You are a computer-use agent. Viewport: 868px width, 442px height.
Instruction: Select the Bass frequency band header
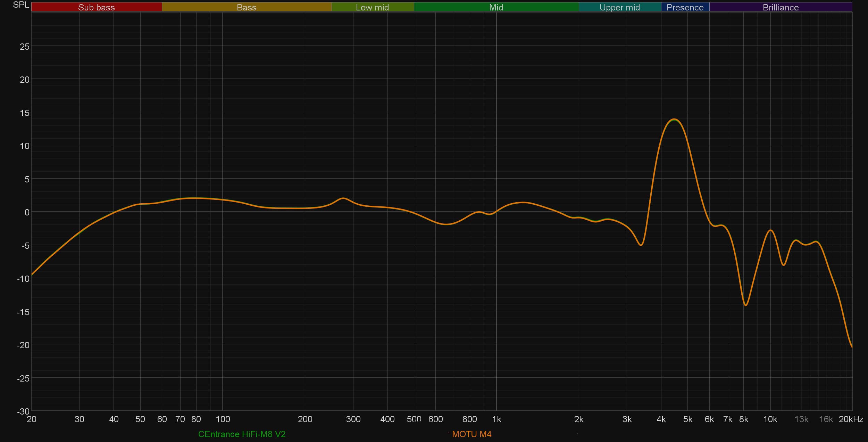point(247,7)
